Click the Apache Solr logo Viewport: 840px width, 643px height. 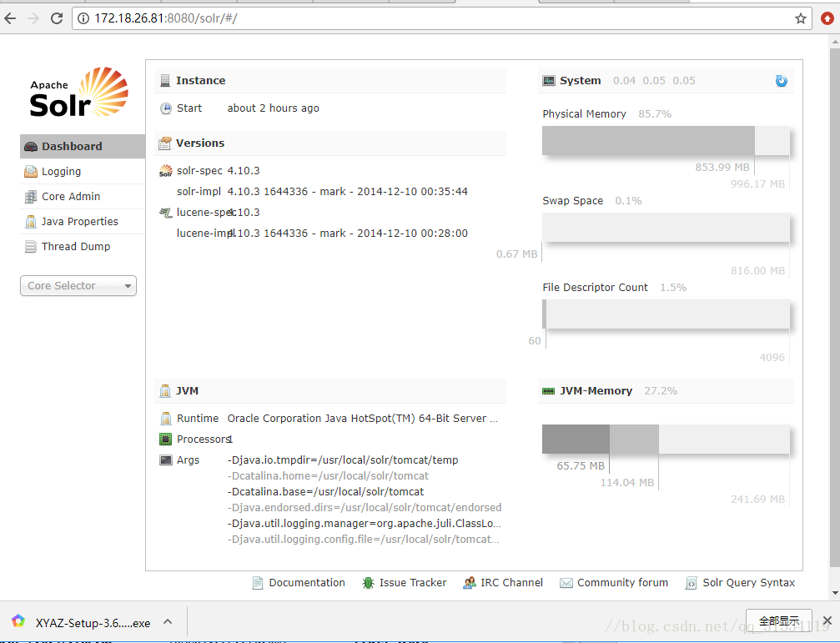[79, 92]
